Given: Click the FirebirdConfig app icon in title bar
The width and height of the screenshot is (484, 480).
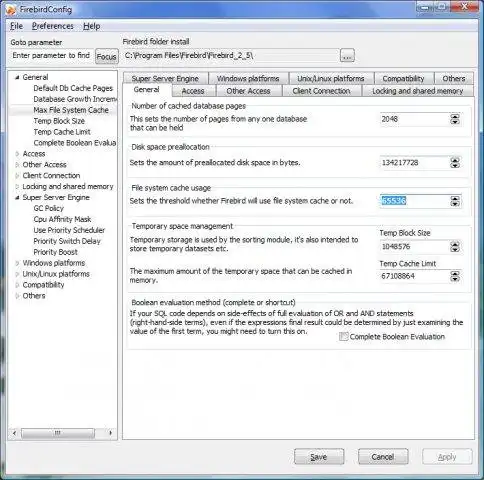Looking at the screenshot, I should (10, 9).
